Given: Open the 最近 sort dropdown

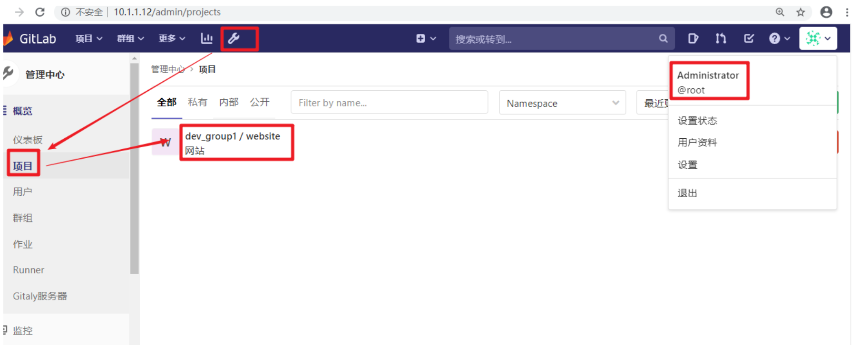Looking at the screenshot, I should (653, 103).
